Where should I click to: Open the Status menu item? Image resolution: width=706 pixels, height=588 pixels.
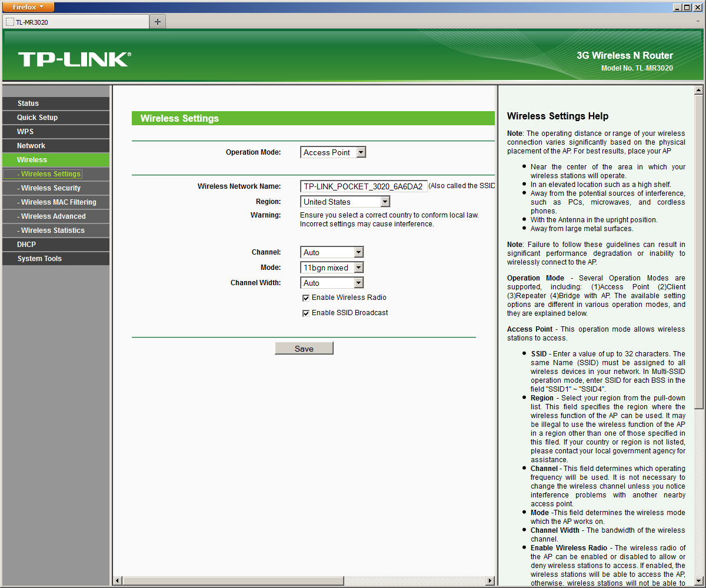click(55, 103)
